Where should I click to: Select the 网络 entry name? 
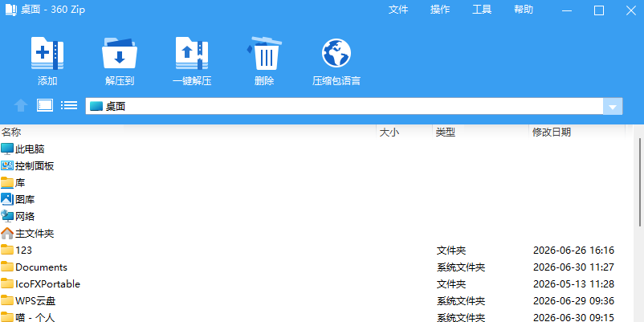(x=25, y=217)
